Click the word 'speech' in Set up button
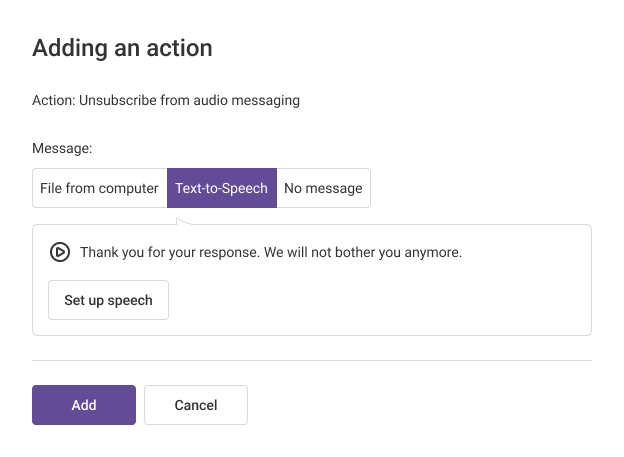 click(130, 300)
